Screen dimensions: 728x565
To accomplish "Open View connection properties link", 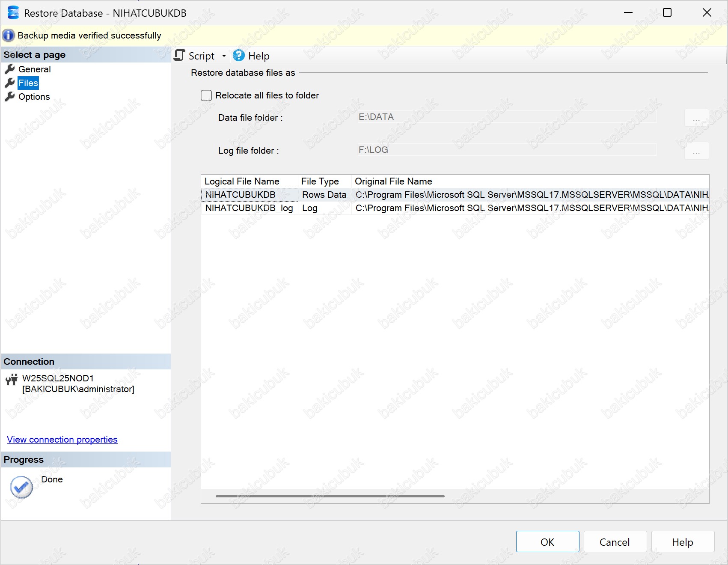I will click(62, 440).
